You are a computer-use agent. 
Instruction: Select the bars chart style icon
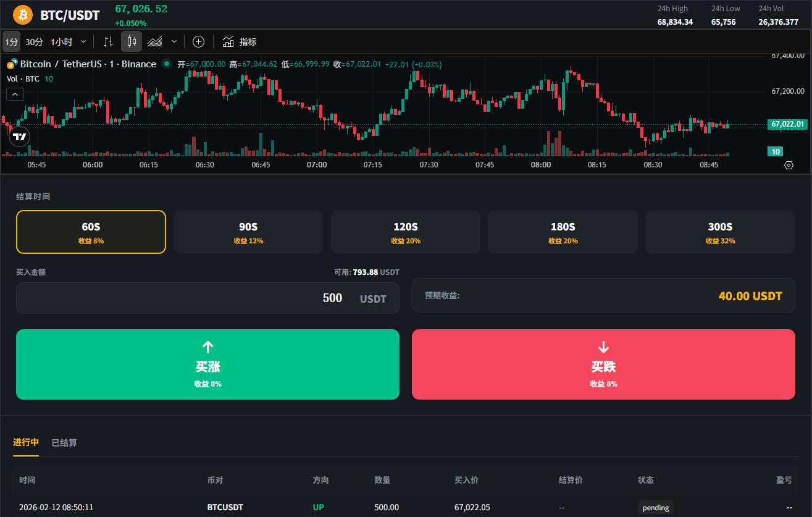[109, 42]
